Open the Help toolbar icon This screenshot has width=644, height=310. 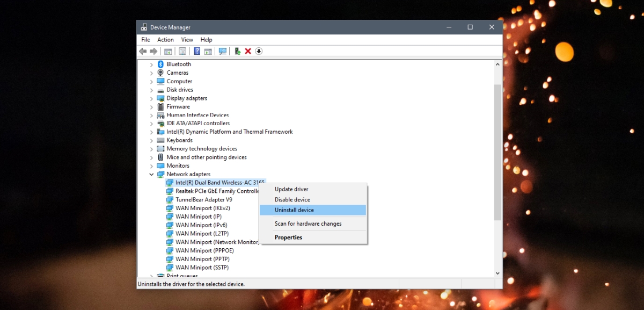(x=197, y=51)
